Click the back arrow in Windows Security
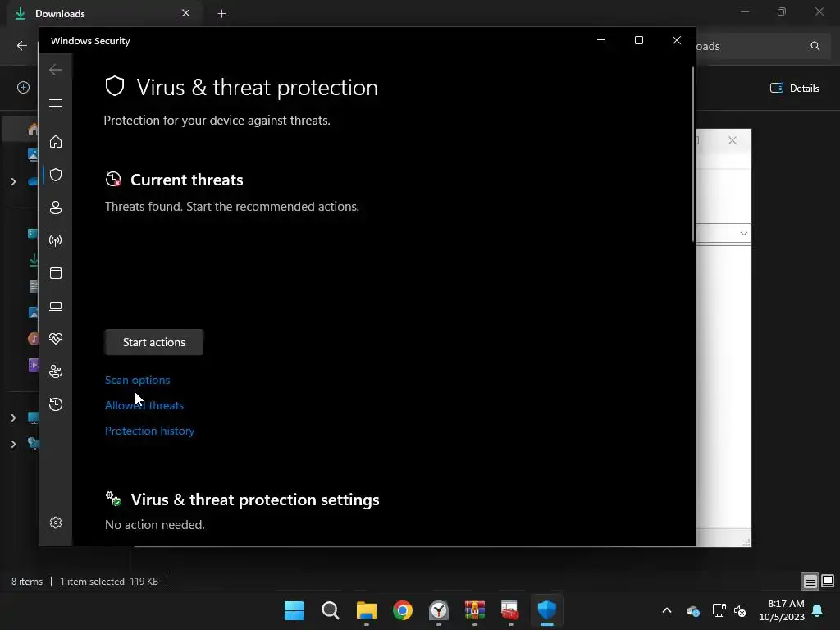 pyautogui.click(x=56, y=70)
